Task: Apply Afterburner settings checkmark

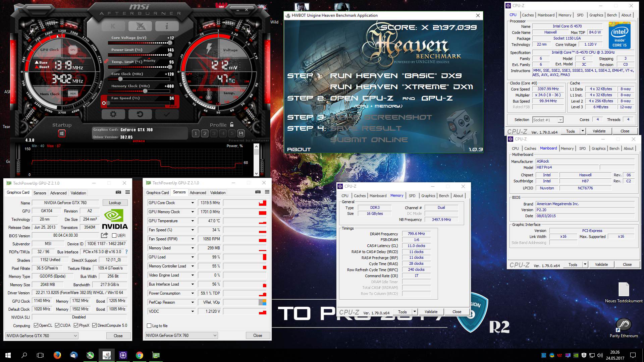Action: (x=167, y=114)
